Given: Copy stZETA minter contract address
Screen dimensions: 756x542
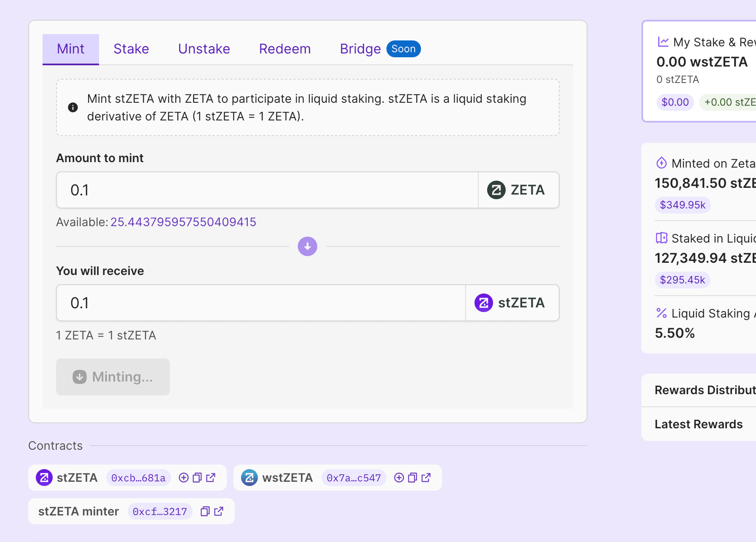Looking at the screenshot, I should coord(205,511).
